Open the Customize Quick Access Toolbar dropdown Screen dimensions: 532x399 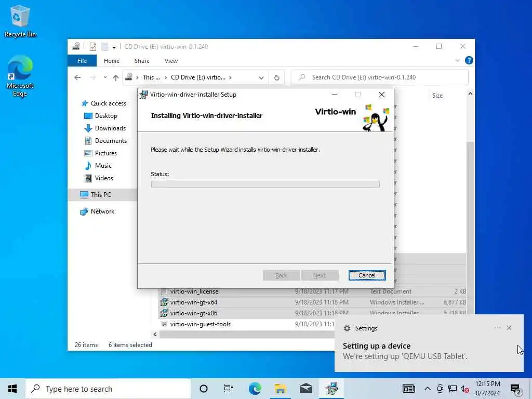click(x=114, y=47)
